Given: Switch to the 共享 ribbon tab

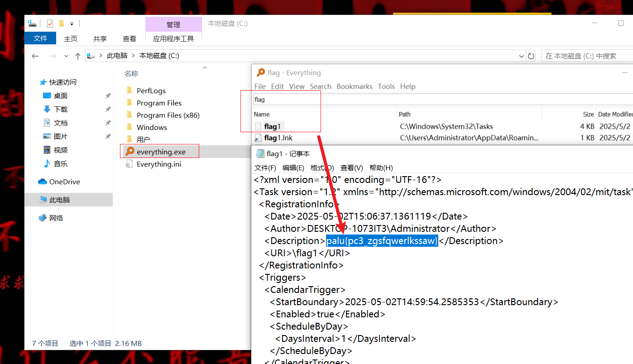Looking at the screenshot, I should click(100, 38).
